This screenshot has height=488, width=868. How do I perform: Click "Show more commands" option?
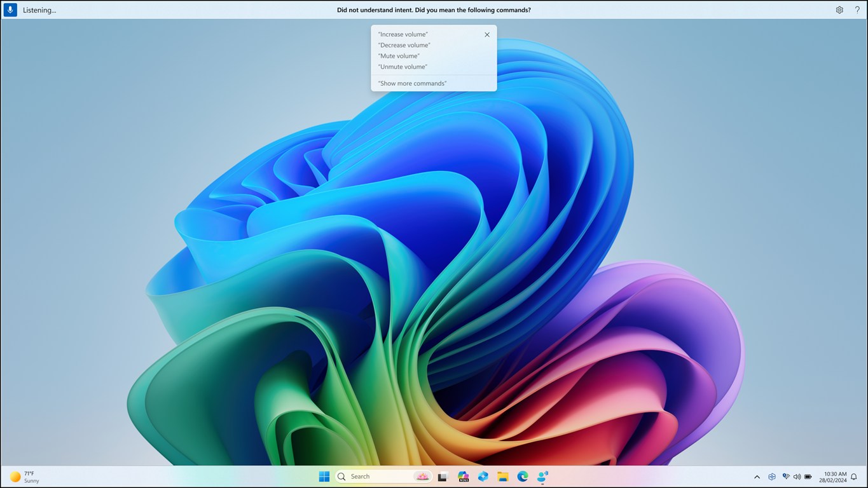tap(412, 83)
